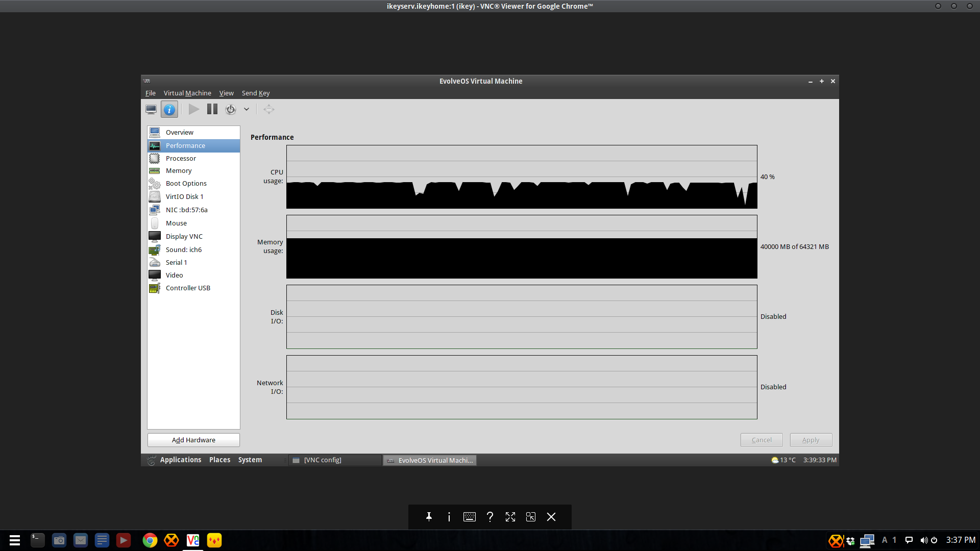Screen dimensions: 980x551
Task: Select Memory in hardware list
Action: [x=193, y=170]
